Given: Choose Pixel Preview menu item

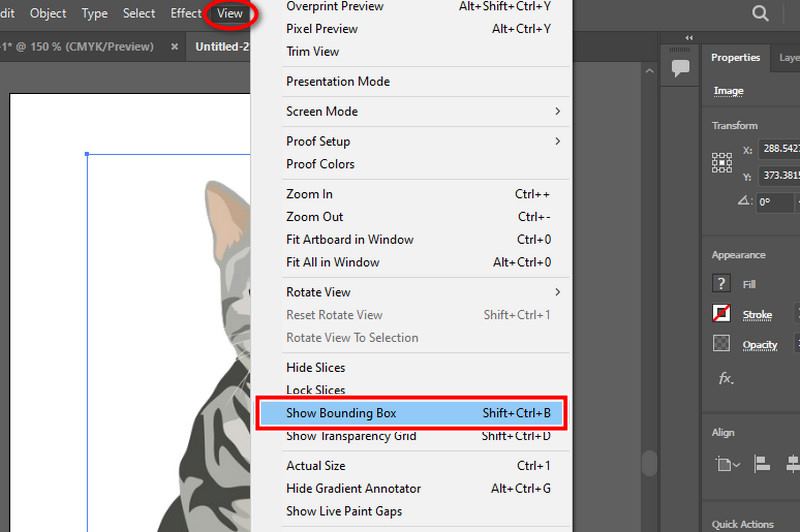Looking at the screenshot, I should (418, 29).
